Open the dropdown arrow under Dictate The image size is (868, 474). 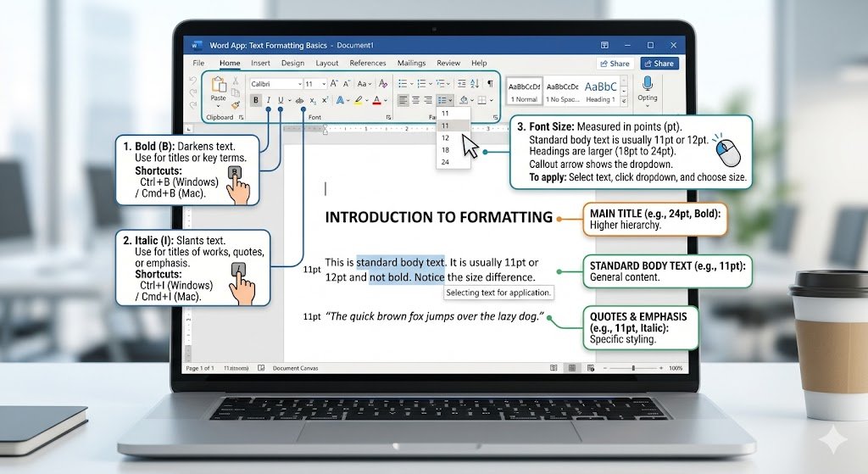coord(647,106)
